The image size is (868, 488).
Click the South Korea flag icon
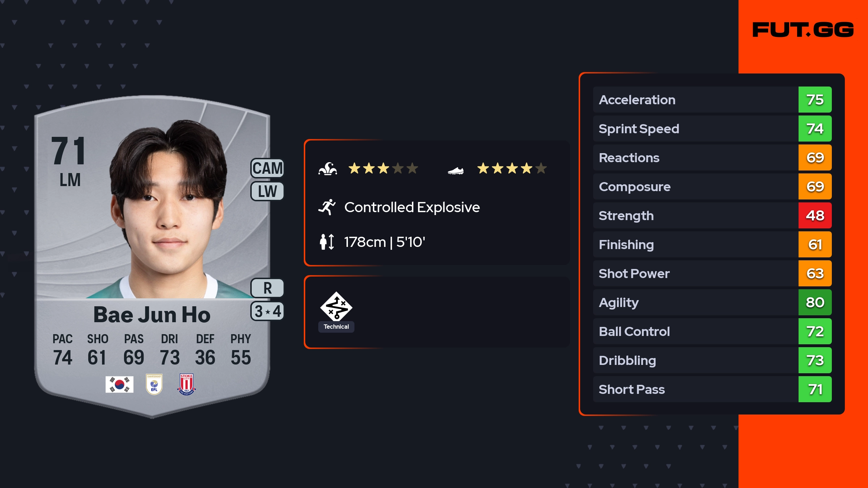pyautogui.click(x=119, y=384)
